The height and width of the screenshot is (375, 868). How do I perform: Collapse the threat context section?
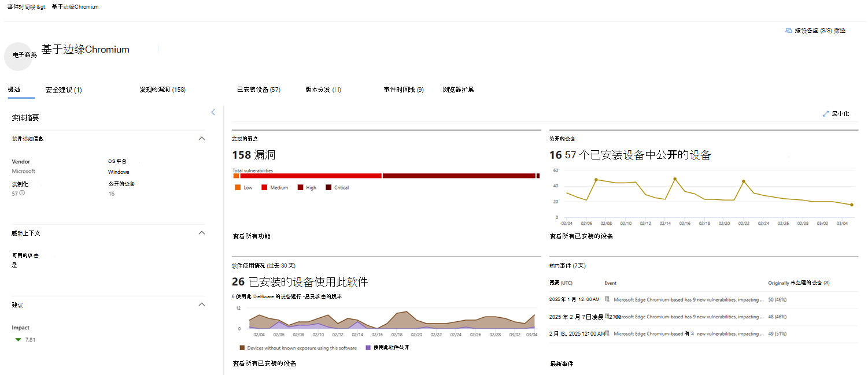(x=202, y=233)
